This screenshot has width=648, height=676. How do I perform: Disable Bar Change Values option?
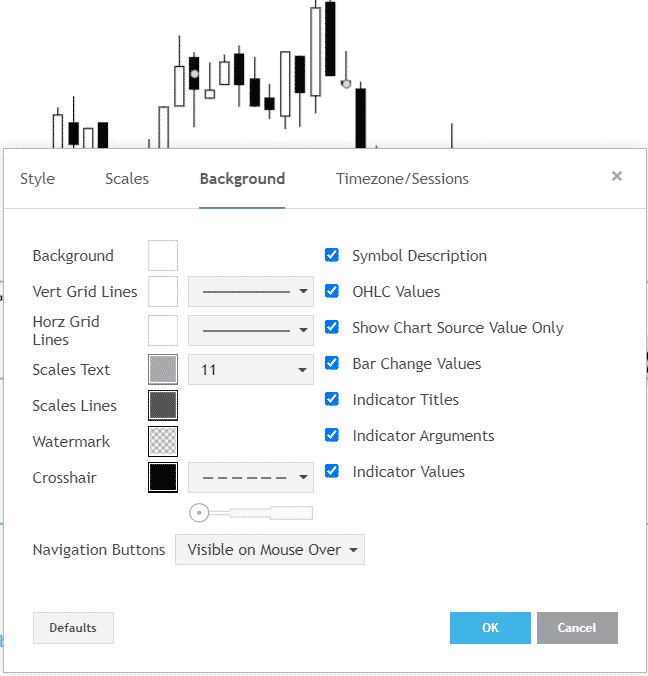click(332, 364)
